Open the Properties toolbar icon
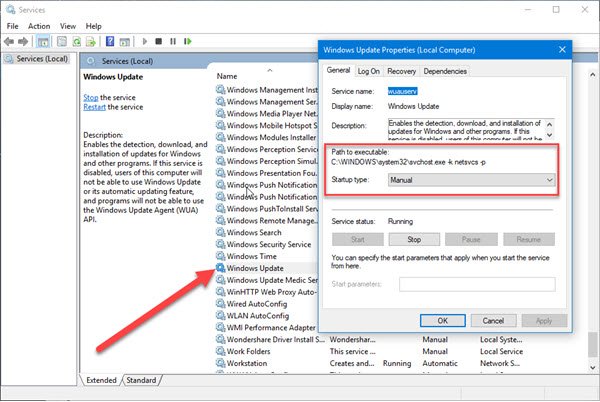 (62, 41)
